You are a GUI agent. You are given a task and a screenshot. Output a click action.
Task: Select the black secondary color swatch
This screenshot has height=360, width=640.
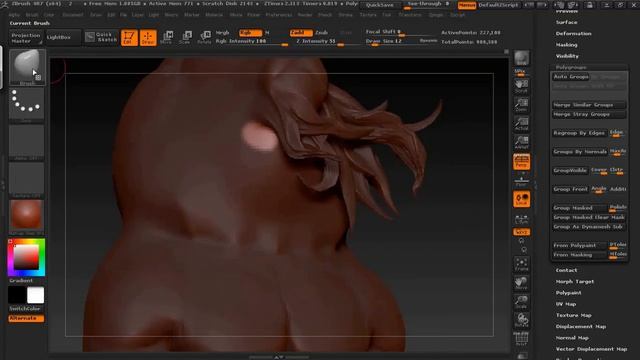[17, 295]
